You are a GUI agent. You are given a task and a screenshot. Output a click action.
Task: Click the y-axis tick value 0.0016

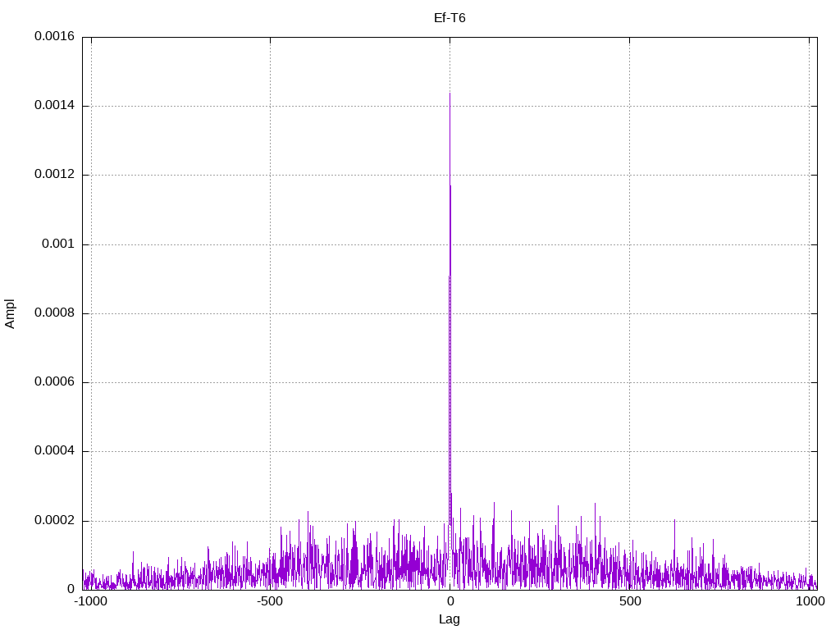pyautogui.click(x=55, y=36)
